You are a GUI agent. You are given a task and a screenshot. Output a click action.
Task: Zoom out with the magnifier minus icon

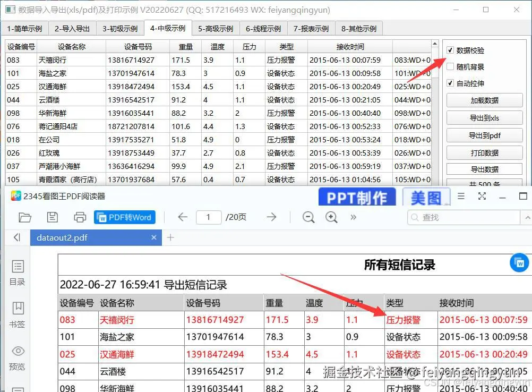coord(309,217)
